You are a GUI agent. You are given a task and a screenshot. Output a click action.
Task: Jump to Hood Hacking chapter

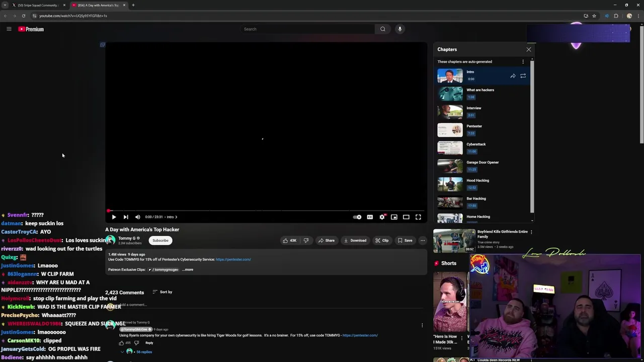(x=483, y=184)
